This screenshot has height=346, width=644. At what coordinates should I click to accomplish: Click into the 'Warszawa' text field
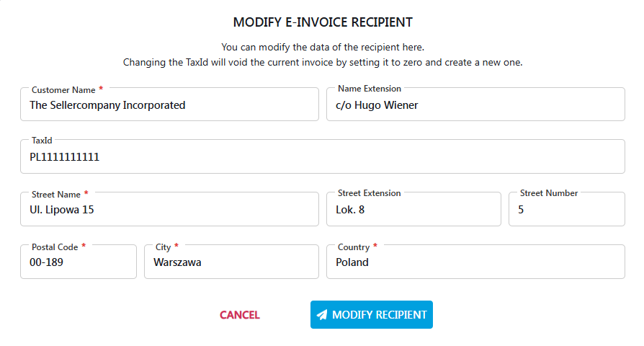tap(231, 262)
